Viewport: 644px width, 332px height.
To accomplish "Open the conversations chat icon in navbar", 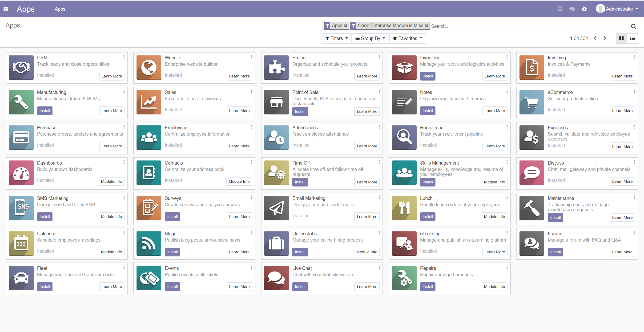I will coord(572,9).
